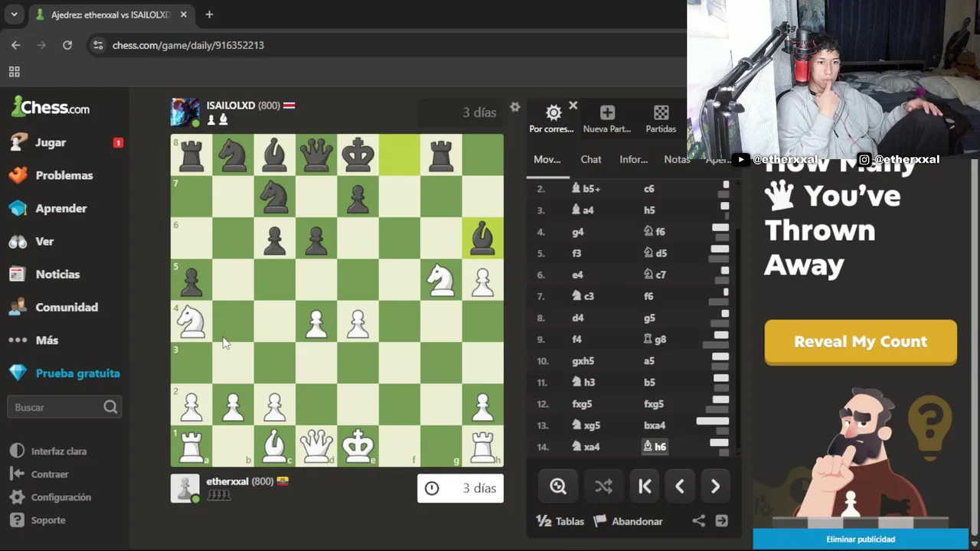The width and height of the screenshot is (980, 551).
Task: Open board settings gear icon
Action: tap(514, 107)
